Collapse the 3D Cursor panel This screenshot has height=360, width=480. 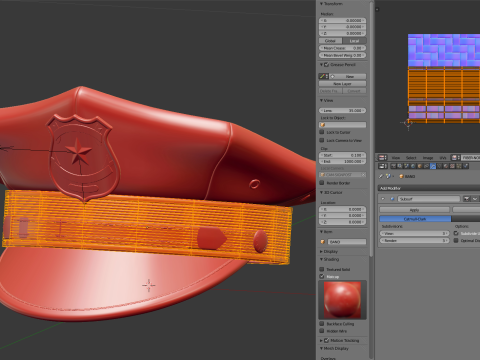(322, 192)
